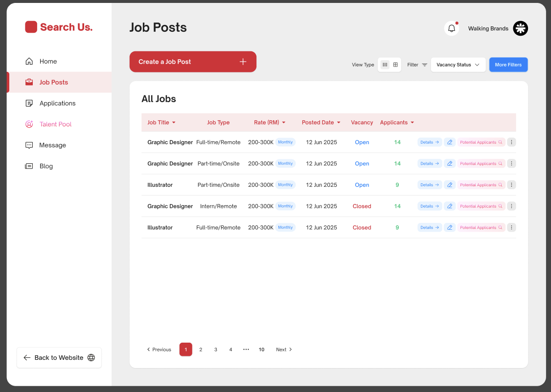
Task: Click the Search Us. logo
Action: 59,27
